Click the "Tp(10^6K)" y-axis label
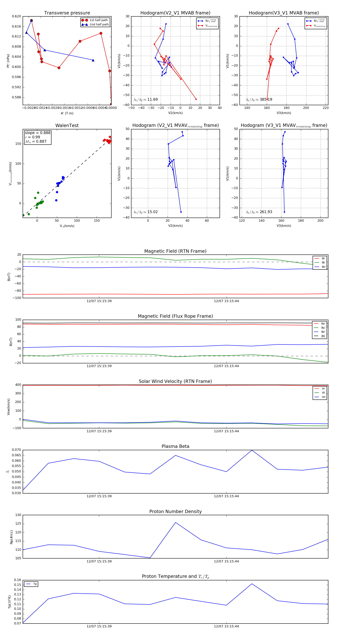The image size is (351, 644). (10, 602)
